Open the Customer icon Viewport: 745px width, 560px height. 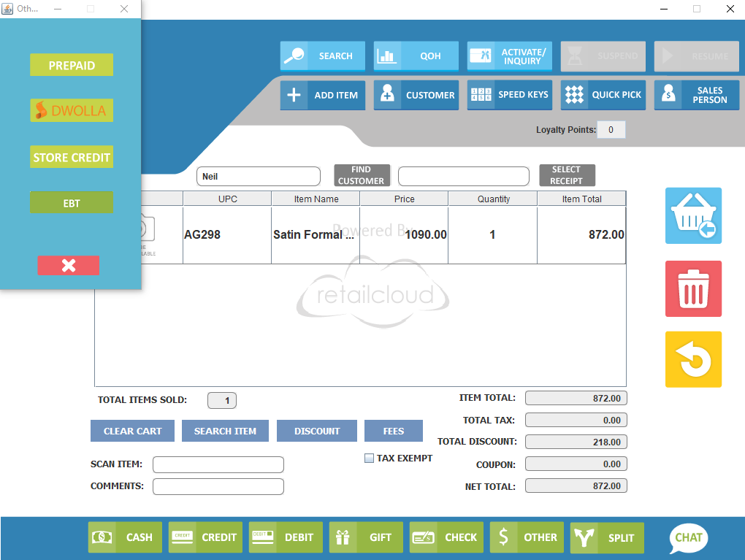(388, 95)
